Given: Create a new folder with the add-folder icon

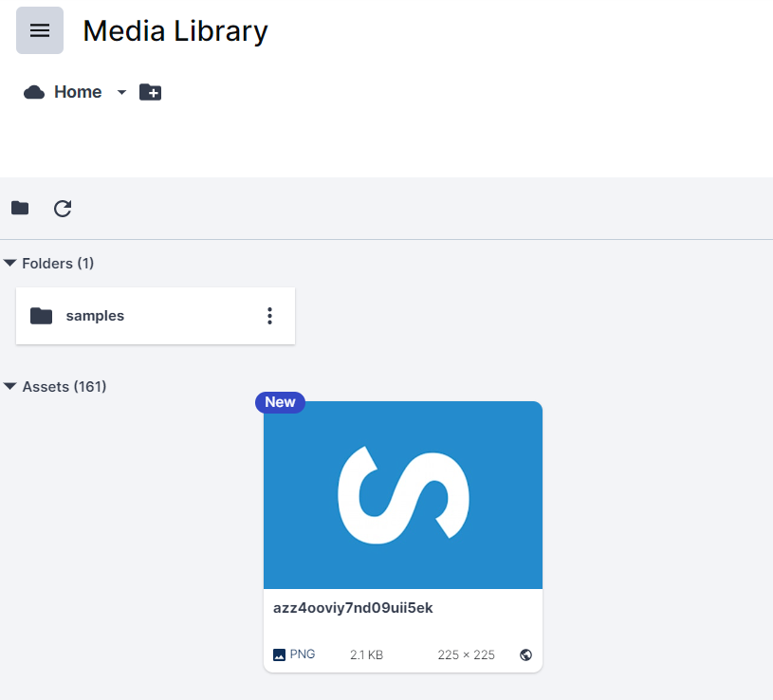Looking at the screenshot, I should tap(151, 92).
